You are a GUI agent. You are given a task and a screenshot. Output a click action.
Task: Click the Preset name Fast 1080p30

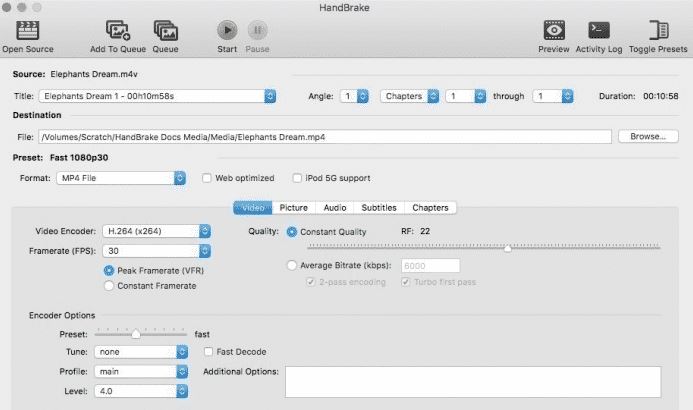(x=79, y=158)
